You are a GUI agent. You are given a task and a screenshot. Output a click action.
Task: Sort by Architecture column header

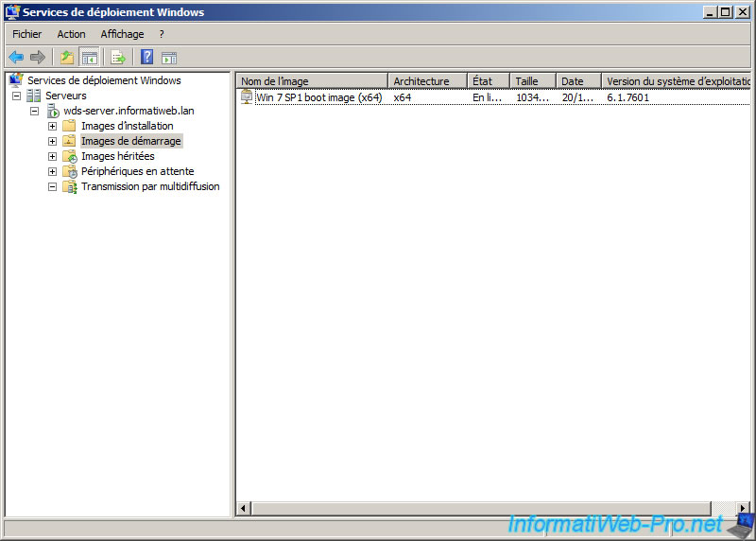(428, 81)
